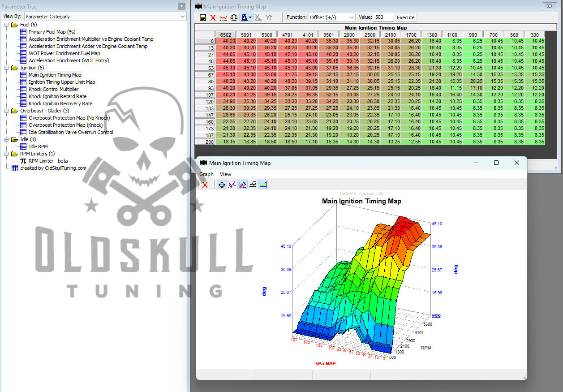Close the Parameter Tree panel
This screenshot has width=563, height=392.
[181, 6]
